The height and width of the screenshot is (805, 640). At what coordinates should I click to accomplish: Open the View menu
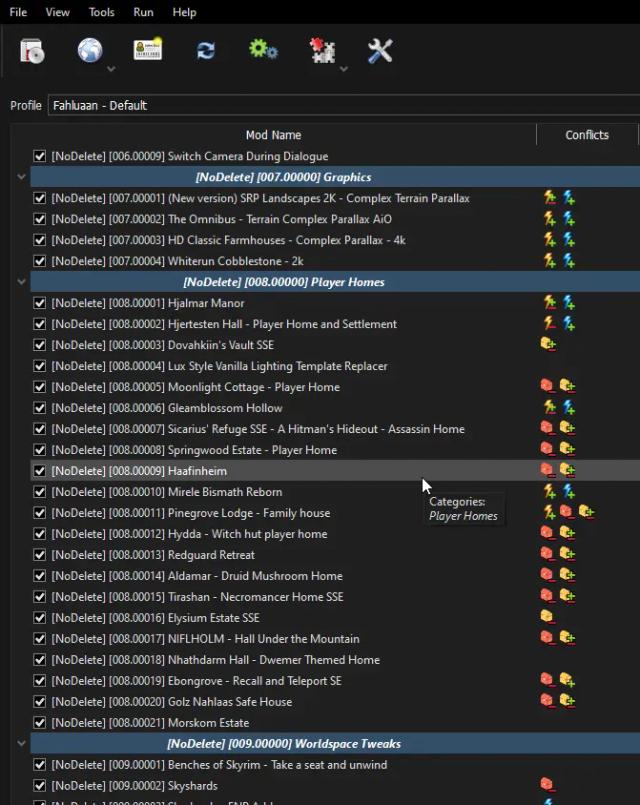pyautogui.click(x=57, y=12)
